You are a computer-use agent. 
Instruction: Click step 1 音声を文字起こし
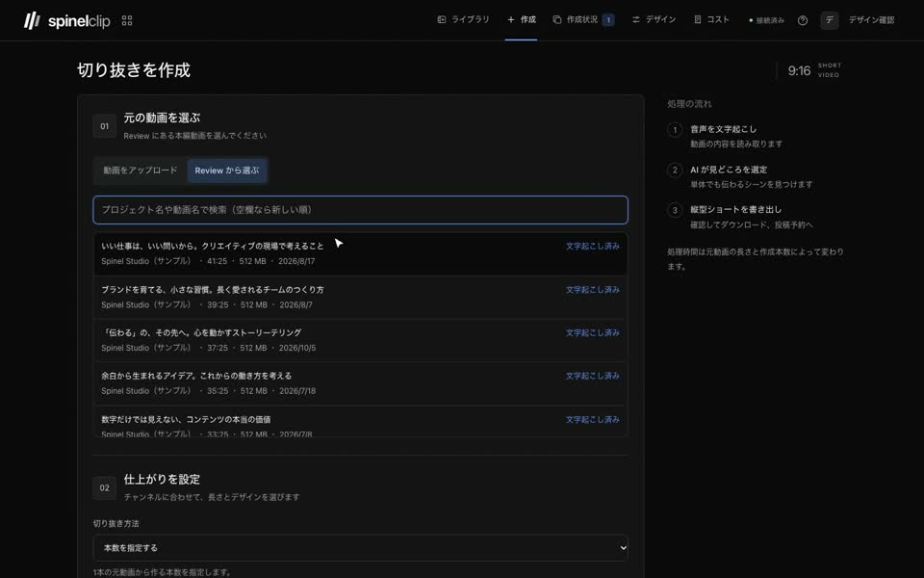coord(724,129)
